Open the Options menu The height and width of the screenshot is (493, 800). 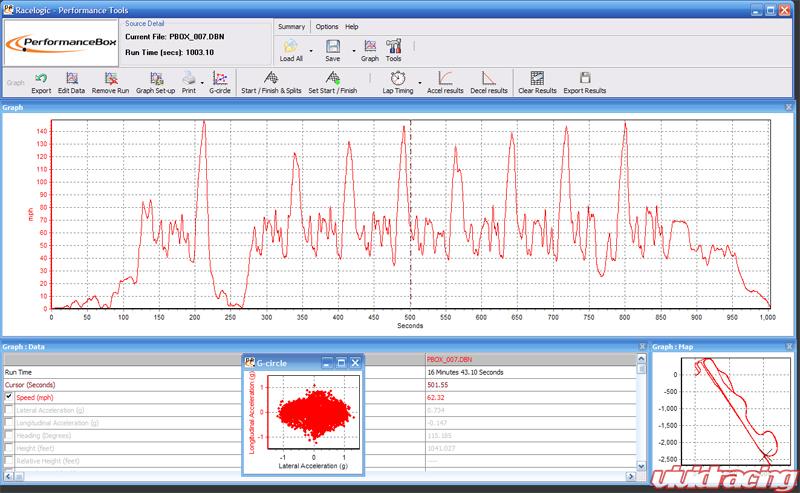326,26
